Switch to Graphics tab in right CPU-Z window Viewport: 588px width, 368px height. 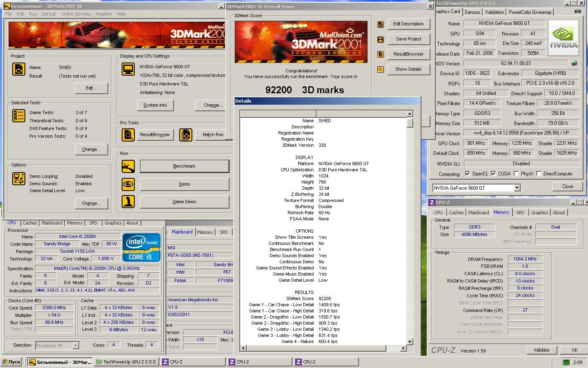tap(539, 213)
